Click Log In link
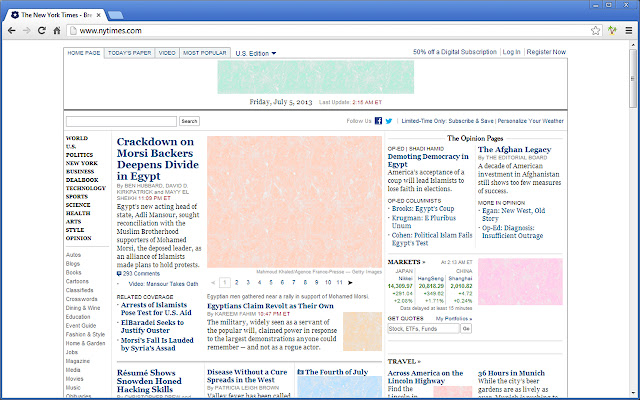Image resolution: width=640 pixels, height=400 pixels. [x=511, y=52]
